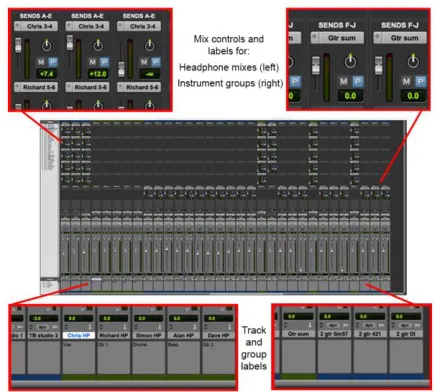Click the 'Vox' comment under Chris HP
Viewport: 436px width, 392px height.
coord(66,345)
